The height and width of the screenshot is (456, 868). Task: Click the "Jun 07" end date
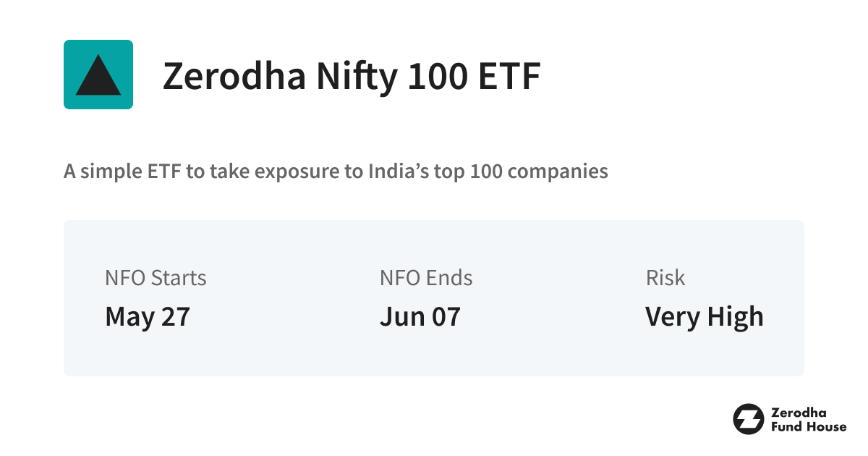point(420,317)
